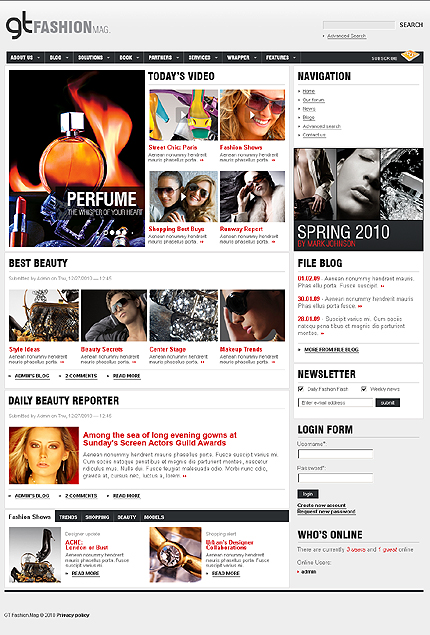Click the Username input field
Image resolution: width=430 pixels, height=635 pixels.
(335, 454)
